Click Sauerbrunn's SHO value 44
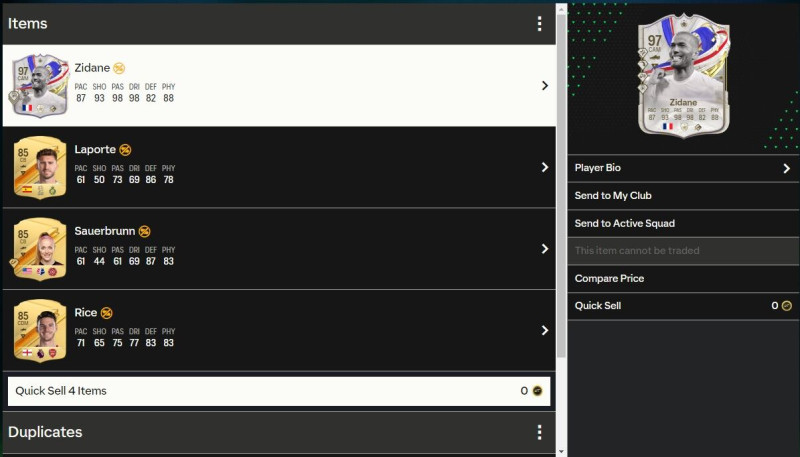 tap(99, 261)
